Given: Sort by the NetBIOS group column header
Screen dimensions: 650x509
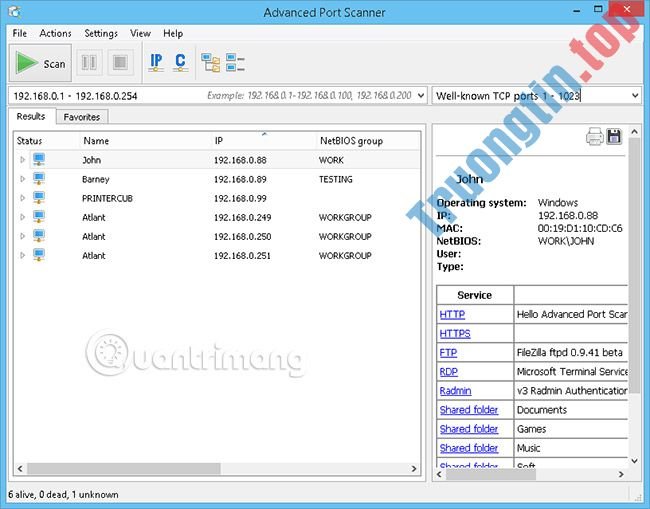Looking at the screenshot, I should [368, 141].
